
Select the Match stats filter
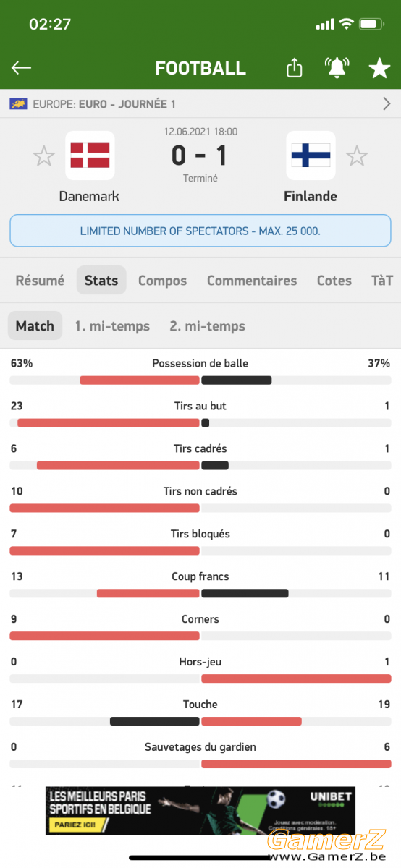(35, 326)
